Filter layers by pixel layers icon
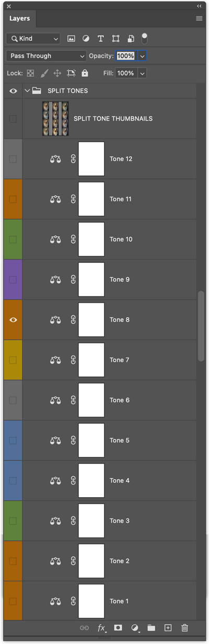 pyautogui.click(x=71, y=39)
